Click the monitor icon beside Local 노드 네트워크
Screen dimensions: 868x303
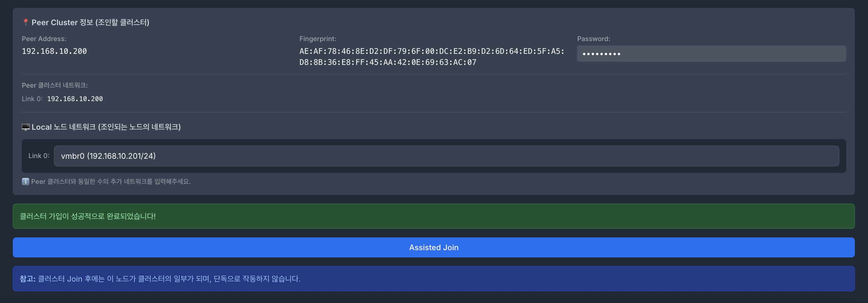26,127
